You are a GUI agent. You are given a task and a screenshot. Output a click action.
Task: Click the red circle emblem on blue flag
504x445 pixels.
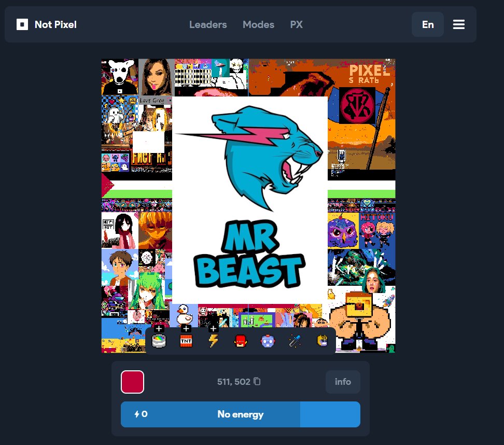(357, 106)
